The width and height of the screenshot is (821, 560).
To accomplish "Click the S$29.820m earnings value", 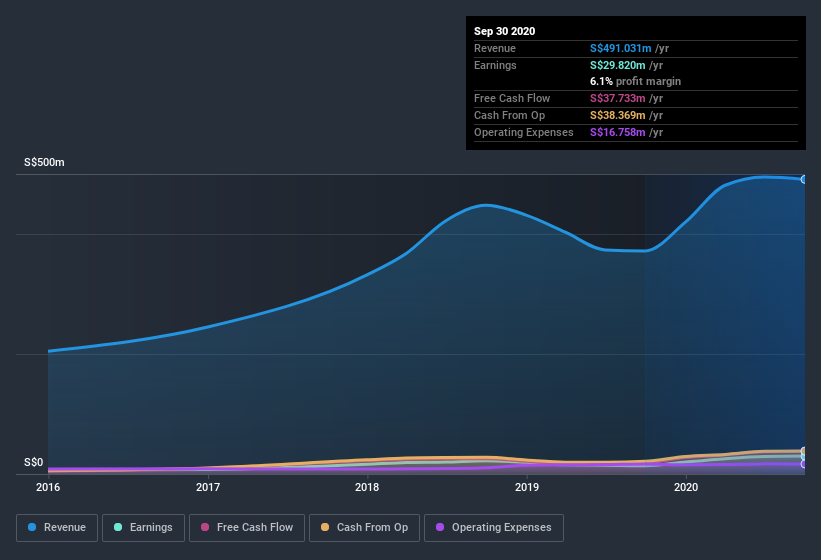I will tap(617, 65).
